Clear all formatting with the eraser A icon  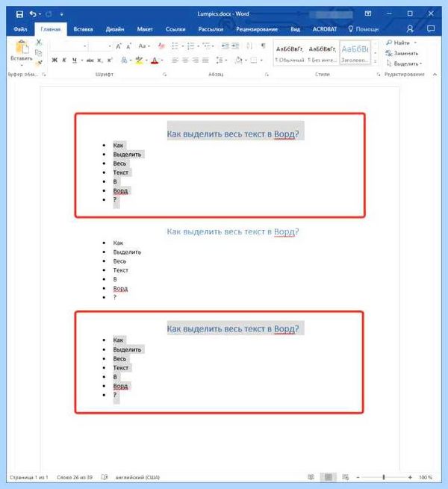click(161, 46)
